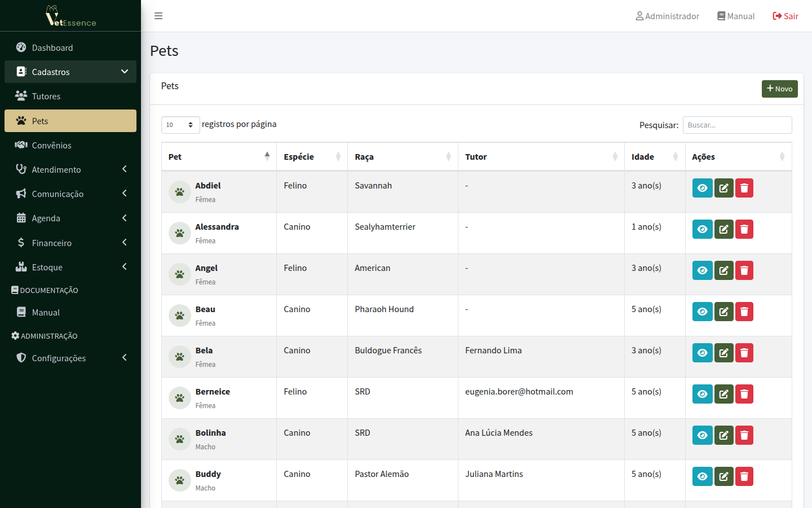Edit the pet Alessandra record
Image resolution: width=812 pixels, height=508 pixels.
724,229
